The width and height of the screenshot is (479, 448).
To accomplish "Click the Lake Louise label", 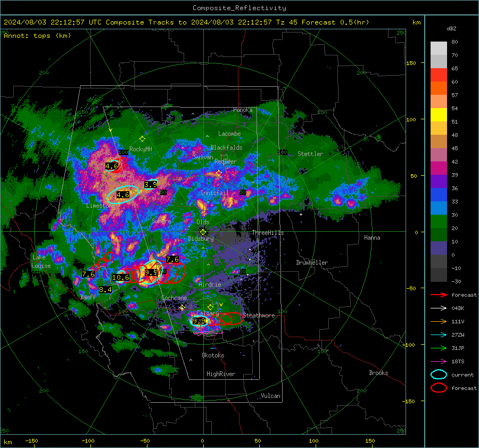I will (x=42, y=262).
